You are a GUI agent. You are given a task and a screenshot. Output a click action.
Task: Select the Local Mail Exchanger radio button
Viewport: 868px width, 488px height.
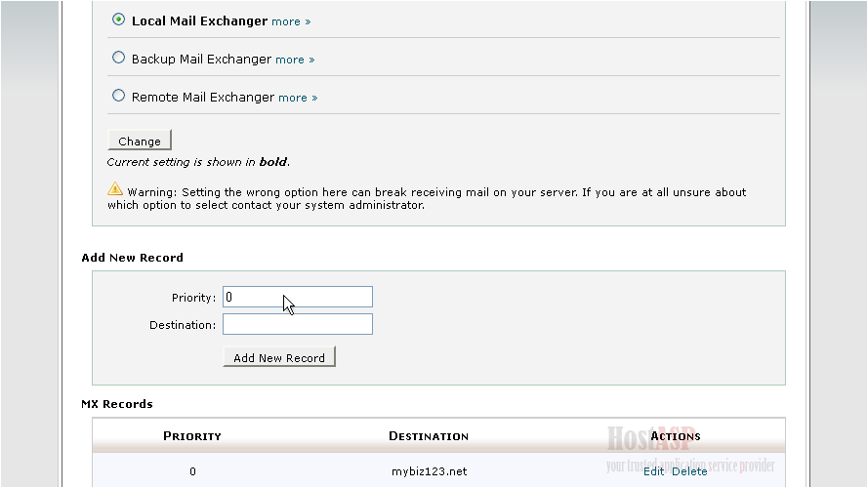[x=118, y=20]
